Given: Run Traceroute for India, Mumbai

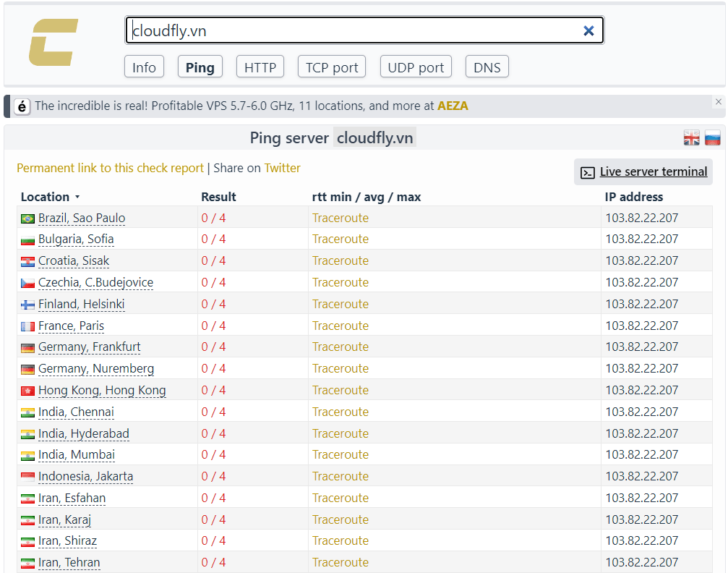Looking at the screenshot, I should point(341,454).
